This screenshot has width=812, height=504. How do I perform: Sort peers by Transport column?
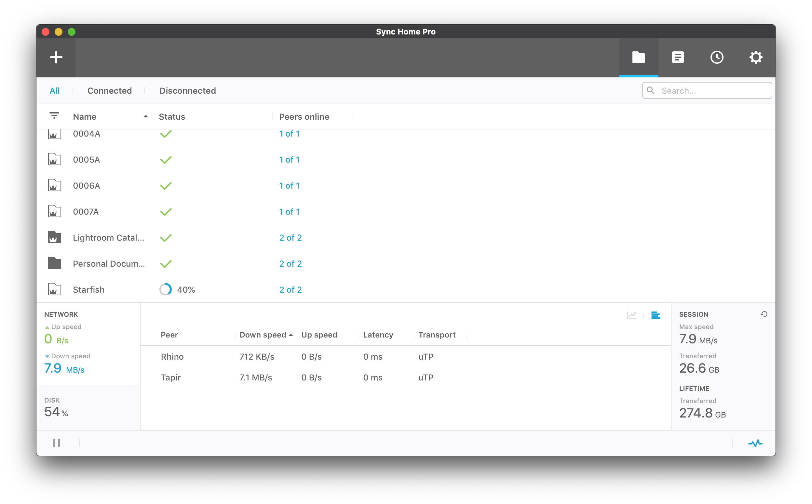[437, 335]
